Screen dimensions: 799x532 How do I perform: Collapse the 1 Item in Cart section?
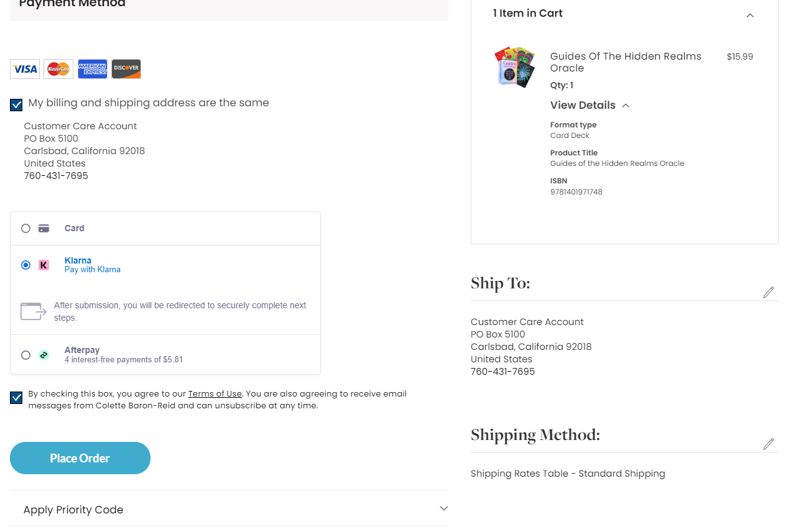tap(750, 16)
